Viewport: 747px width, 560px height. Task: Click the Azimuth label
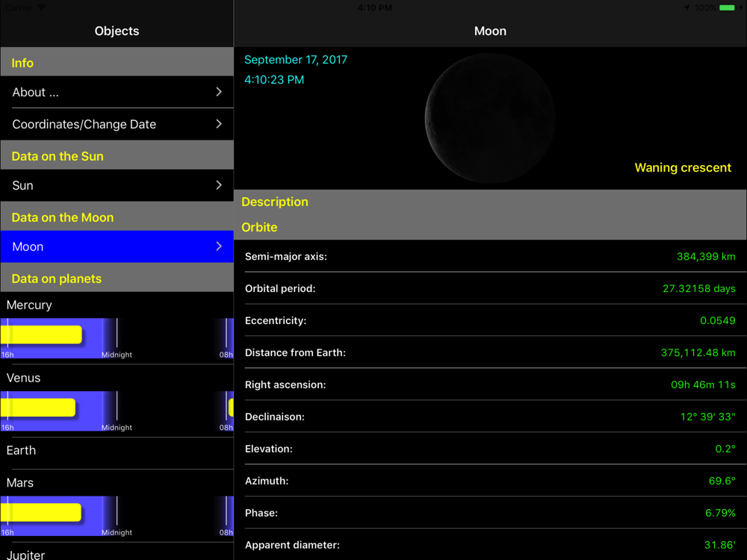267,481
